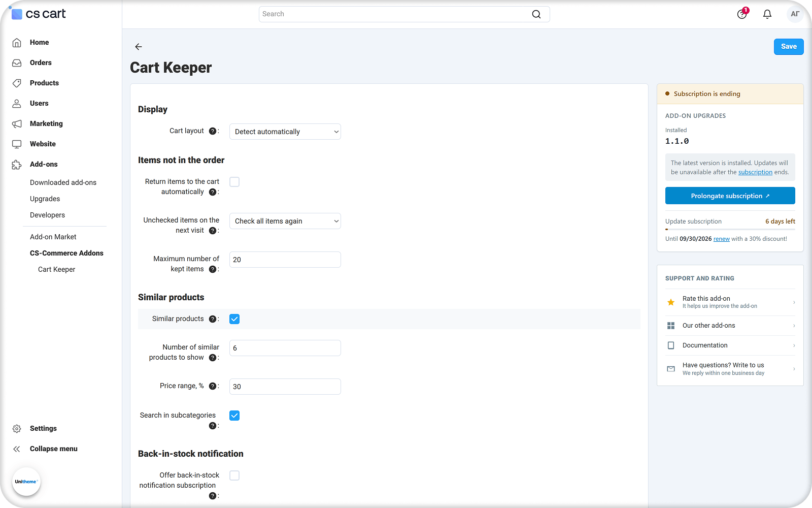Enable Return items to the cart automatically
The height and width of the screenshot is (508, 812).
(234, 182)
